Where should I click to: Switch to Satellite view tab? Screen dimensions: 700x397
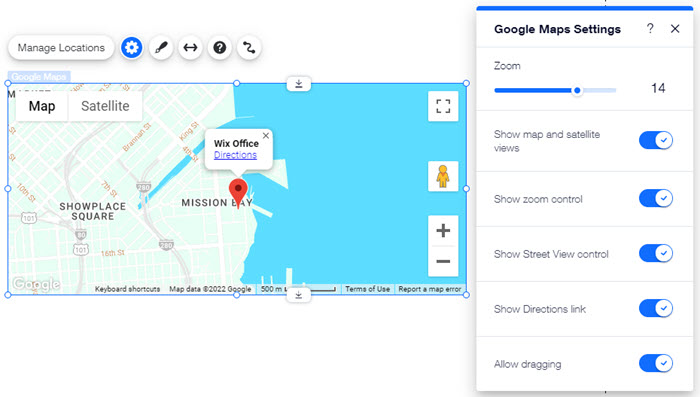[105, 106]
